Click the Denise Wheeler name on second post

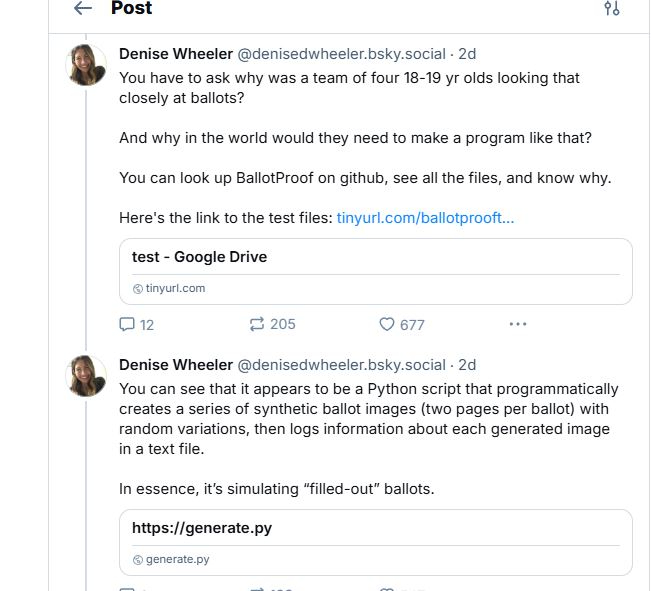[175, 365]
